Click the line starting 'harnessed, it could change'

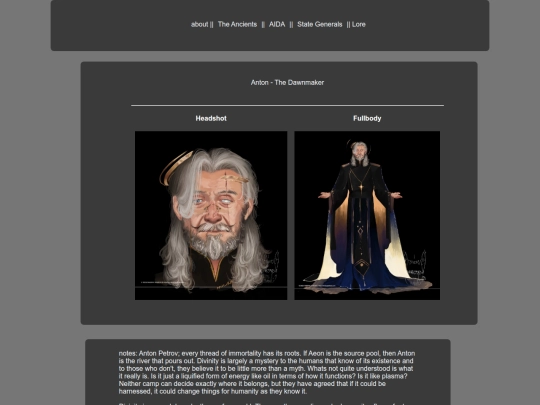click(x=212, y=391)
